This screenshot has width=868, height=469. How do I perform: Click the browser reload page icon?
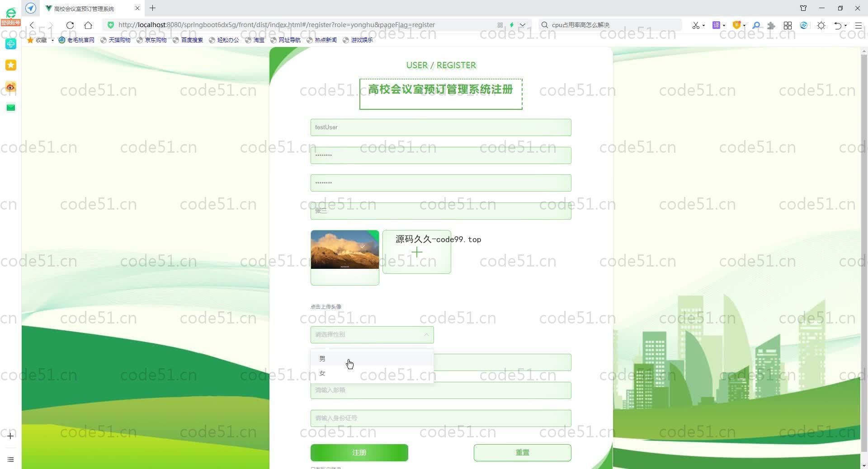point(70,25)
